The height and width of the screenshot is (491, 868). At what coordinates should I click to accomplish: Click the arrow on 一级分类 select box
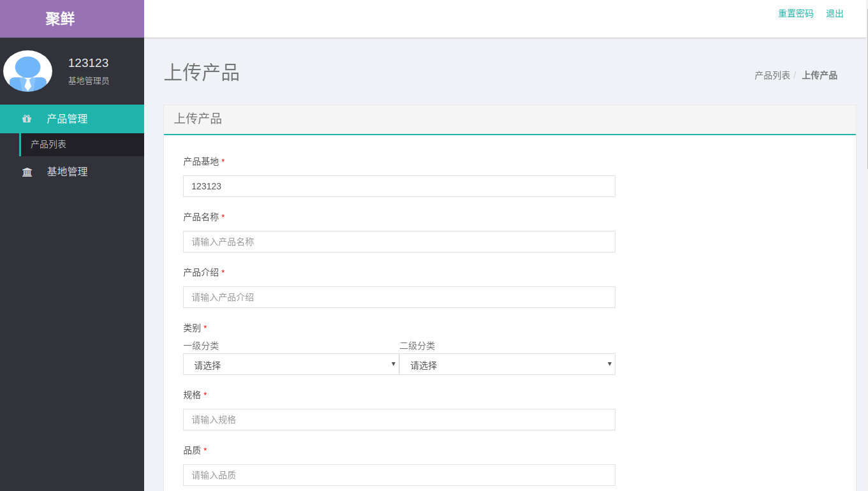394,364
